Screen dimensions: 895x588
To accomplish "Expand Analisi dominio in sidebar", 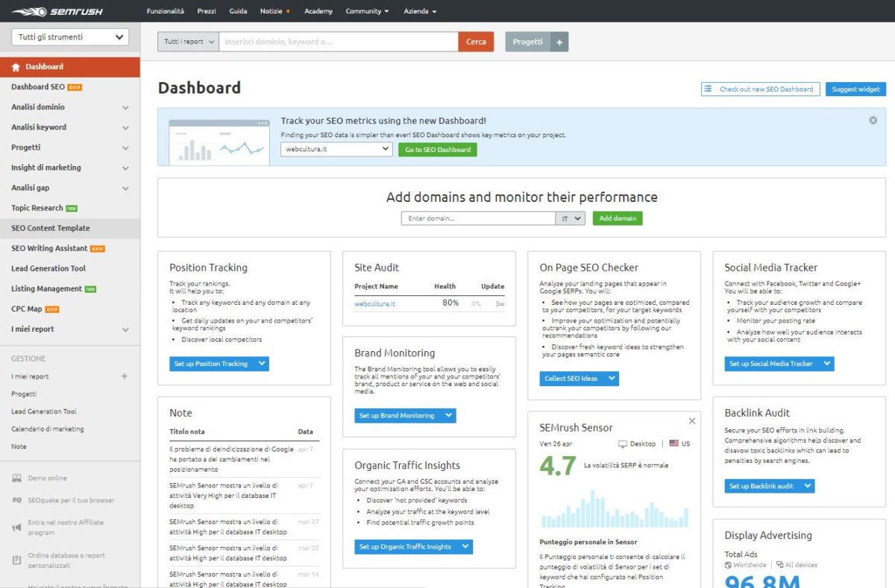I will (x=125, y=107).
